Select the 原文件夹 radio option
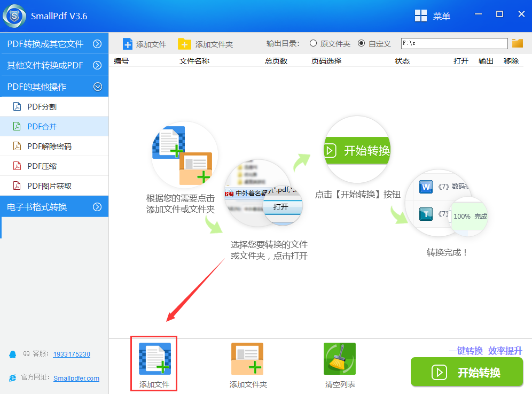 tap(313, 43)
